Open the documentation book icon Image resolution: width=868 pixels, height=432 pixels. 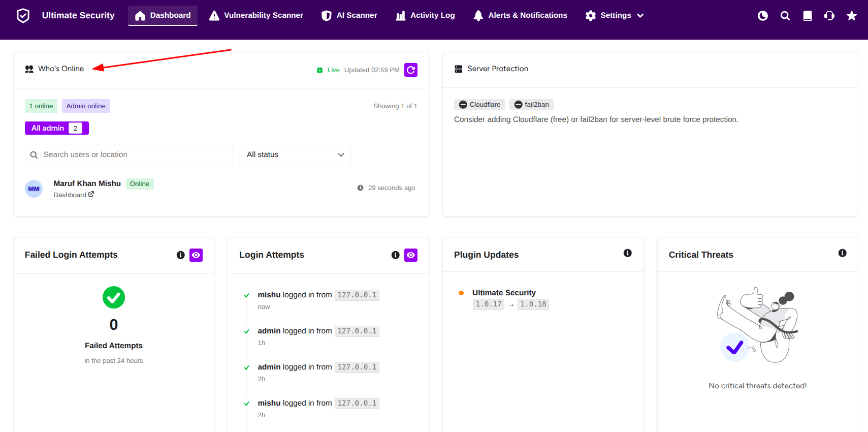coord(808,16)
